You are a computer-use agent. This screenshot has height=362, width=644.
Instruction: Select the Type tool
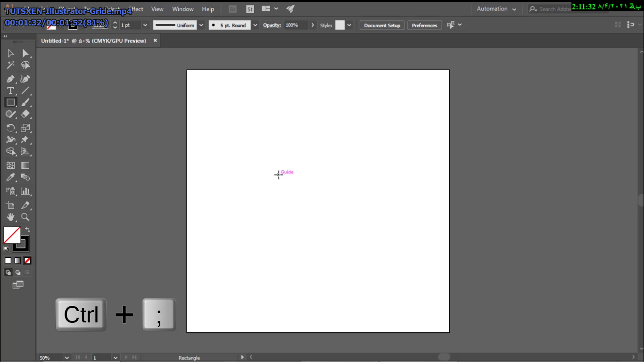(10, 90)
